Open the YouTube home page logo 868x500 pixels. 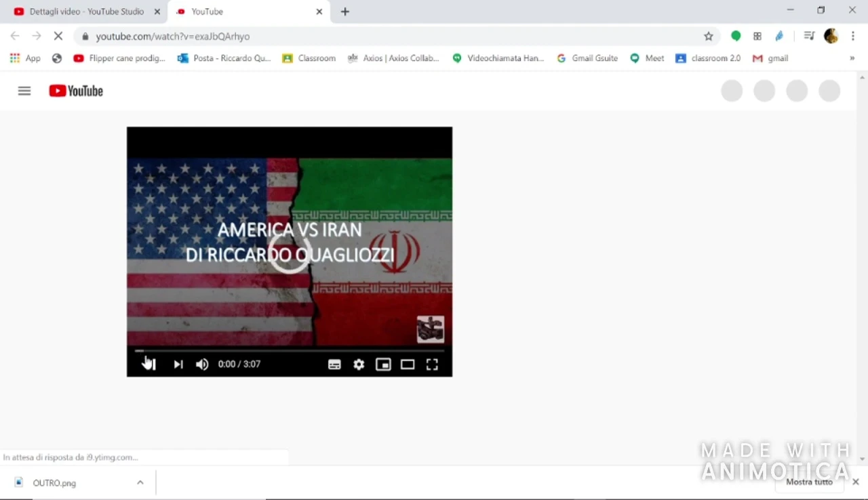tap(75, 90)
